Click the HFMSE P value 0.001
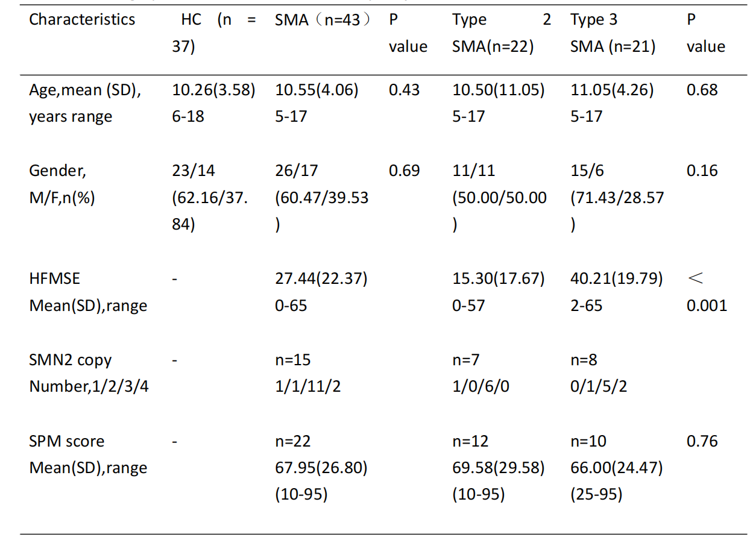The image size is (756, 540). 707,305
